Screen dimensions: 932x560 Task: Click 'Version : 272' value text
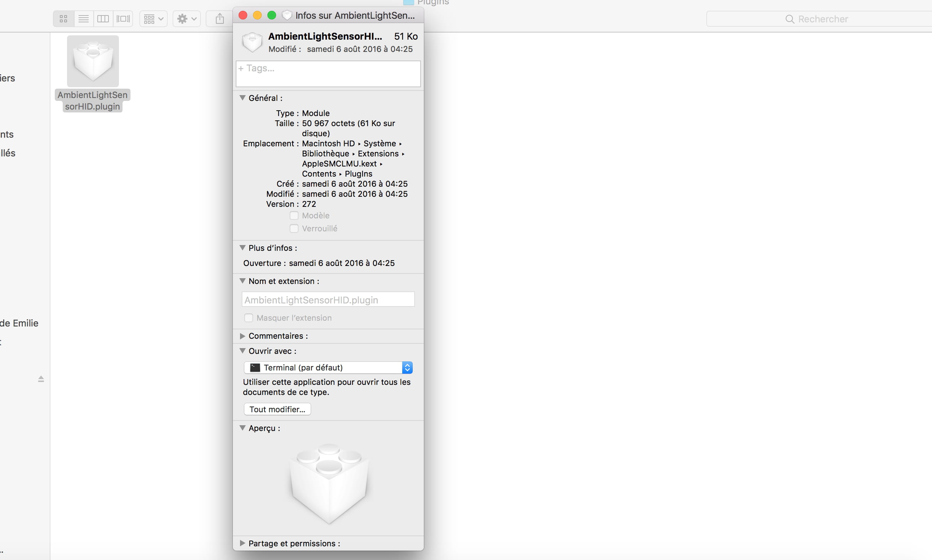click(309, 204)
